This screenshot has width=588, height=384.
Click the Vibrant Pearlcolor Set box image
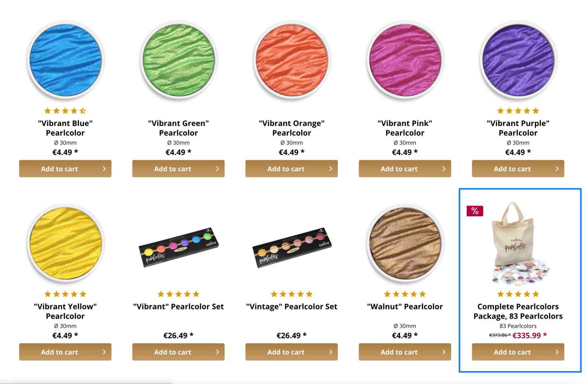click(178, 248)
